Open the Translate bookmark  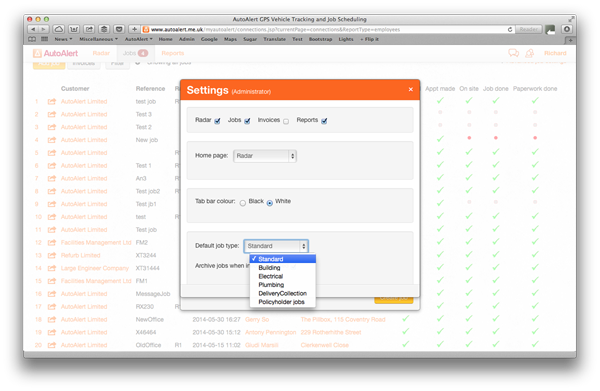(274, 39)
